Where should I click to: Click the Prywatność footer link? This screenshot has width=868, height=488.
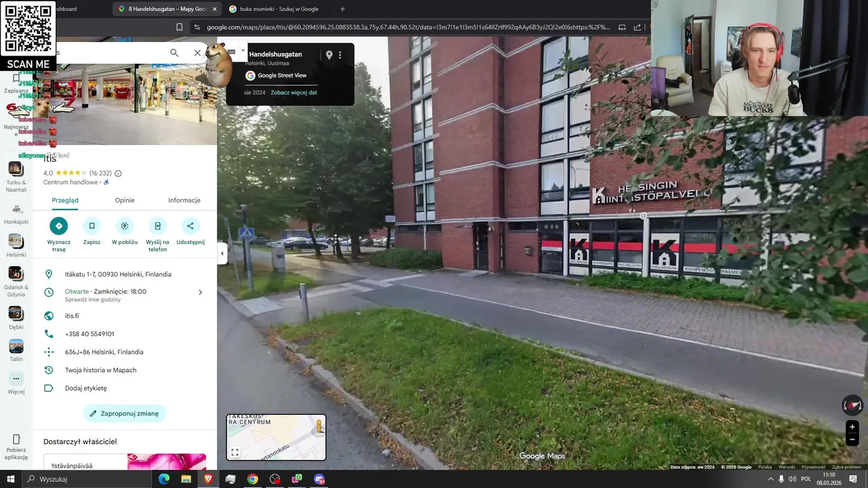coord(813,467)
